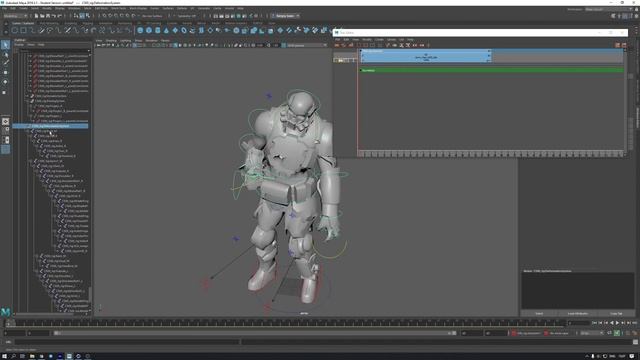Open the Render Settings icon
Screen dimensions: 640x360
[x=233, y=16]
